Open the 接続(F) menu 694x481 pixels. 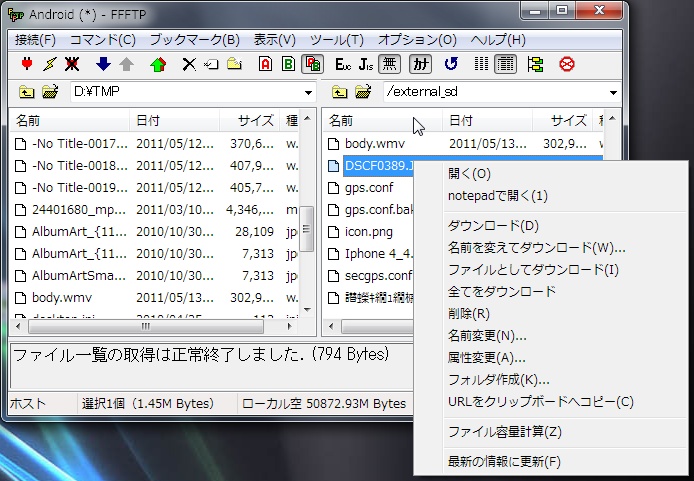coord(35,40)
